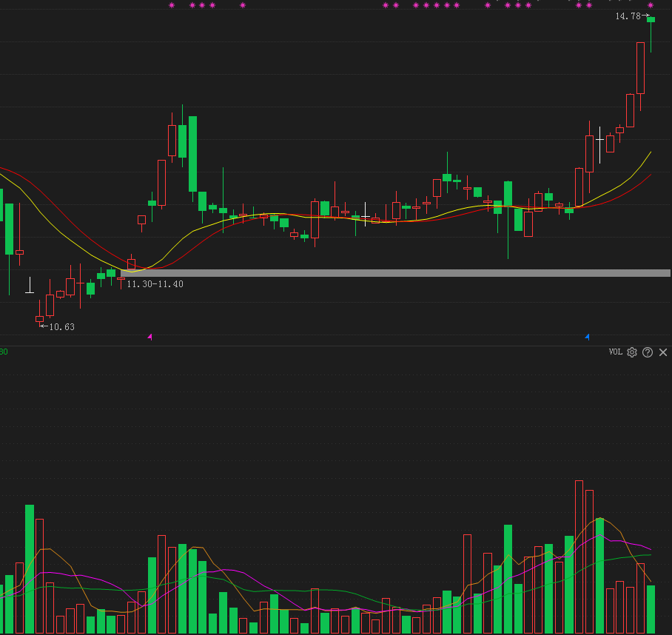The height and width of the screenshot is (635, 672).
Task: Click the white perpendicular drawing symbol
Action: [30, 286]
